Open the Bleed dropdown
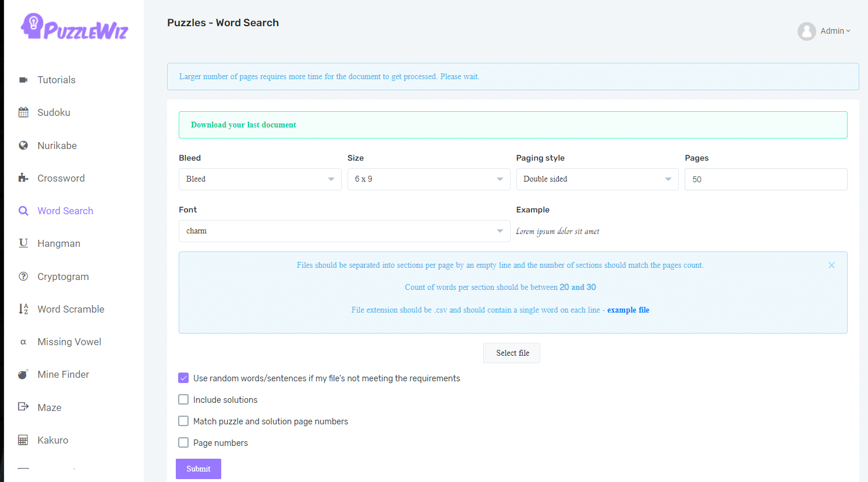Image resolution: width=868 pixels, height=482 pixels. (260, 179)
